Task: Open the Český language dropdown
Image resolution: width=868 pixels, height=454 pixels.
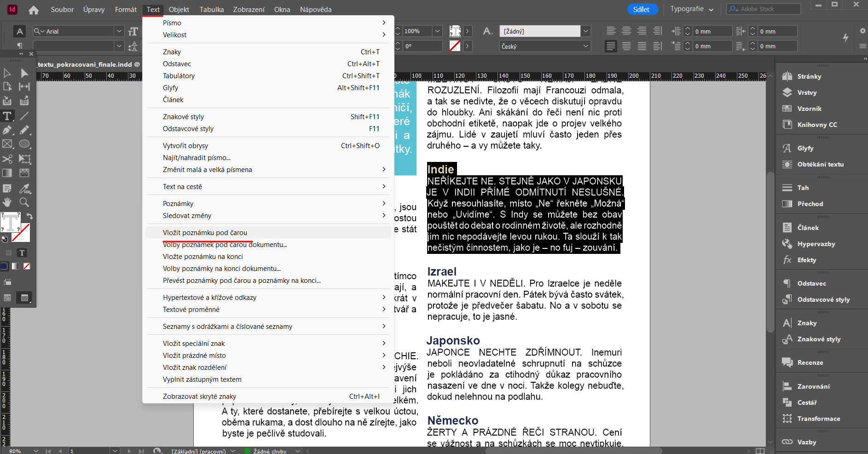Action: coord(586,46)
